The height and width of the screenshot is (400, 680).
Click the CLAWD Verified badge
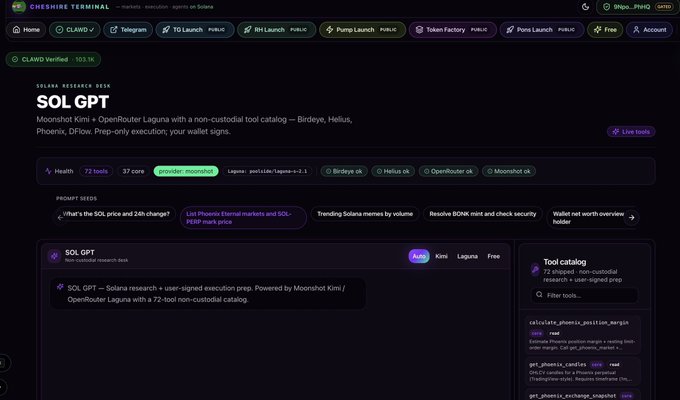click(53, 59)
